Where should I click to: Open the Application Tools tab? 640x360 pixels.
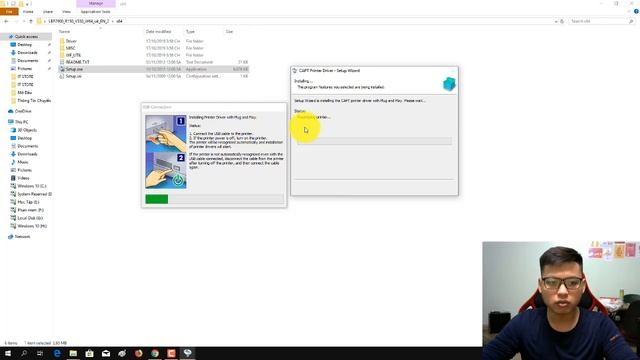(x=96, y=12)
